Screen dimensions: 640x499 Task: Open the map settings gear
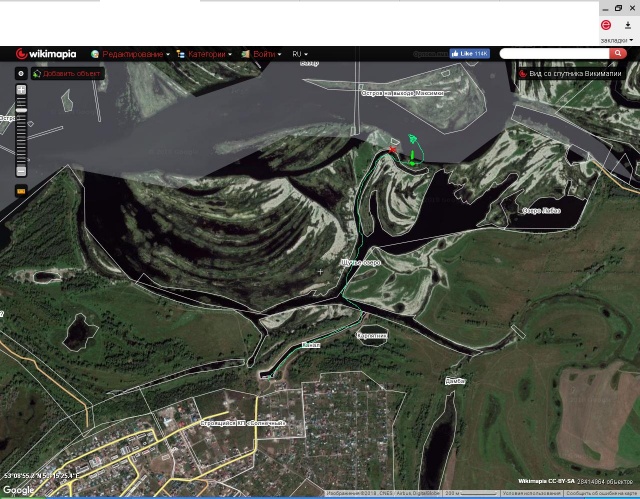tap(20, 73)
